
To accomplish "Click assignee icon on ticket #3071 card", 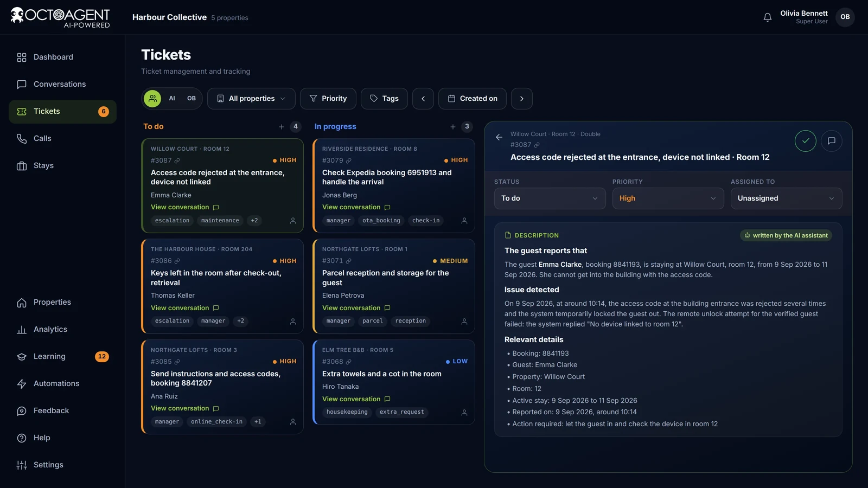I will tap(464, 322).
